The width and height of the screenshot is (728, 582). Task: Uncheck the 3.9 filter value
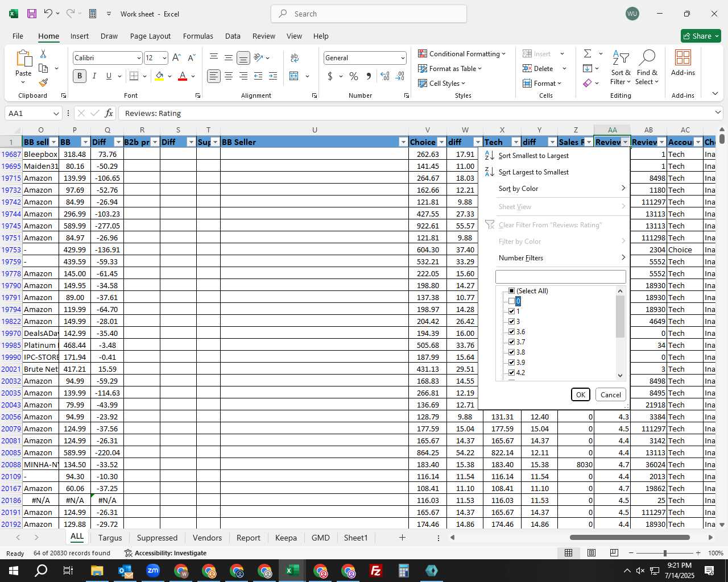(511, 362)
